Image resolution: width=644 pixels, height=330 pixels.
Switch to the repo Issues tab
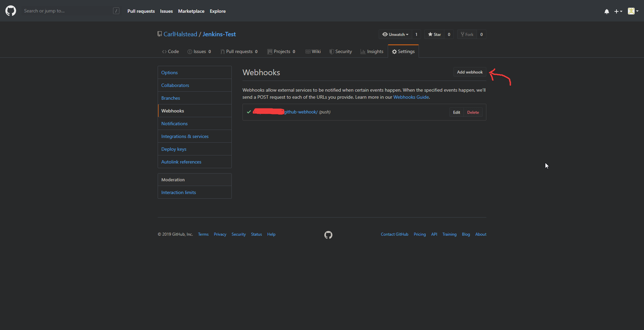click(x=199, y=51)
